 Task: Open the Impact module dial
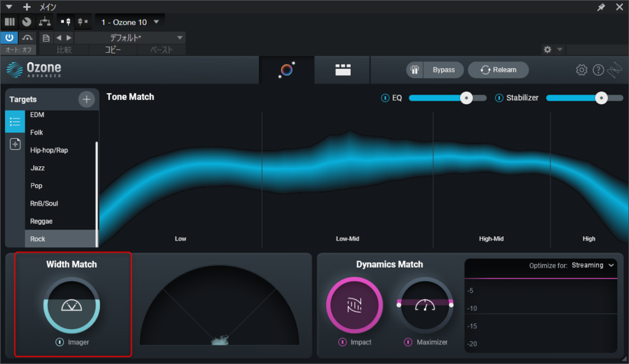click(x=354, y=306)
